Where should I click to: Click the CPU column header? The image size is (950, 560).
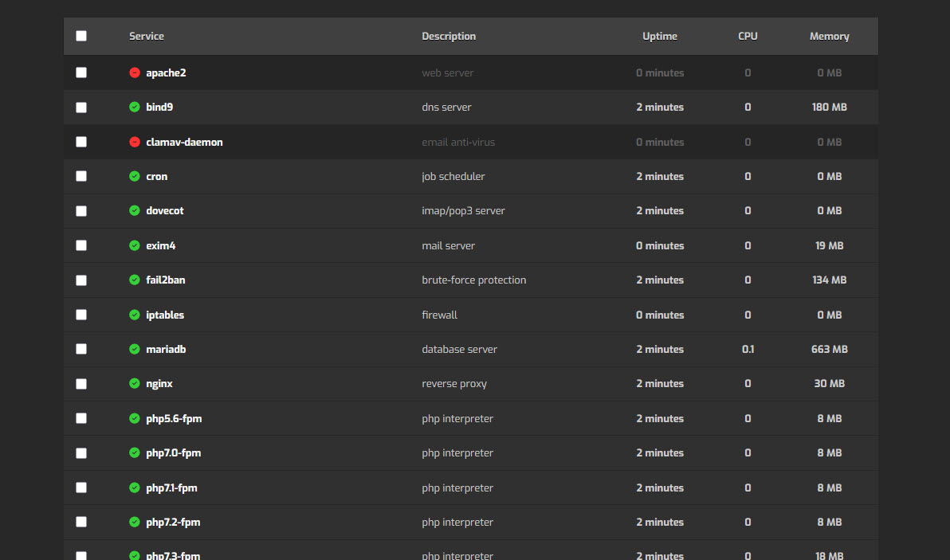(748, 37)
